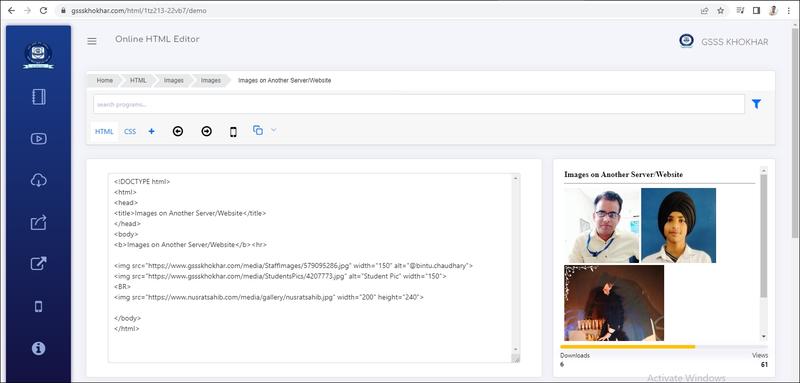Click GSSS KHOKHAR header text

(735, 42)
